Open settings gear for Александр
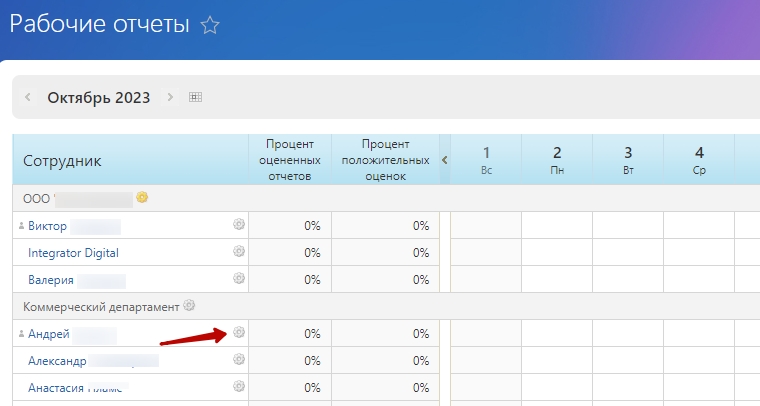 (239, 359)
